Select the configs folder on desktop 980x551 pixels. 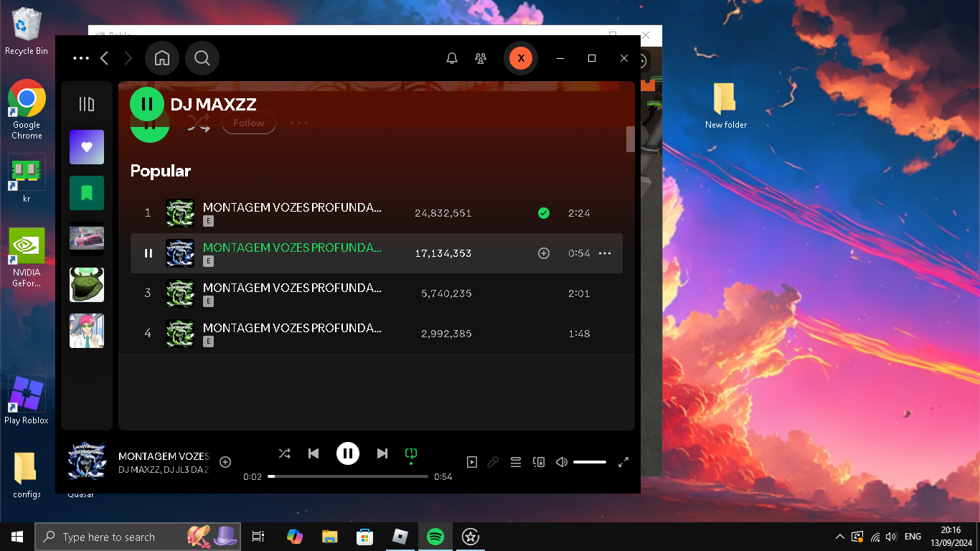point(27,476)
